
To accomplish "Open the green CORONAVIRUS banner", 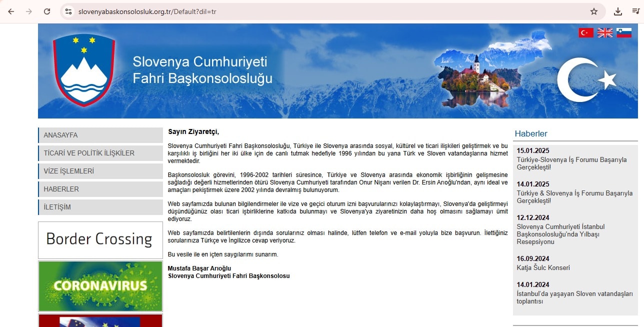I will 100,286.
